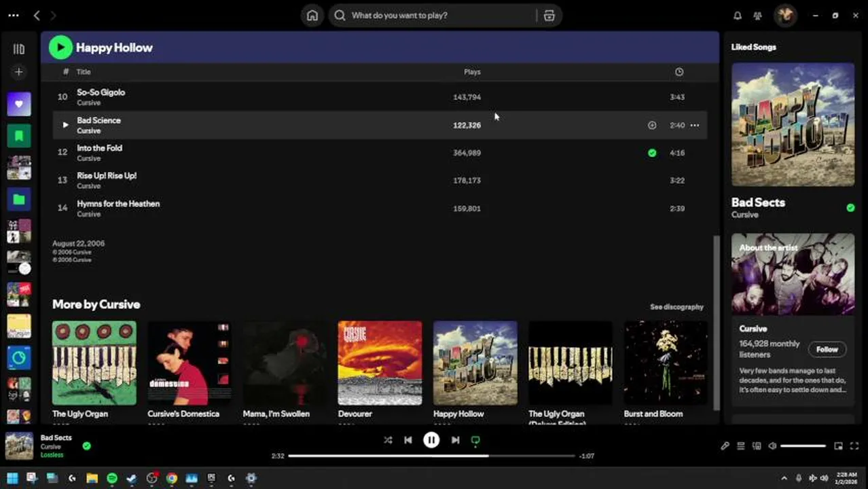
Task: Open the Home page icon
Action: pyautogui.click(x=312, y=15)
